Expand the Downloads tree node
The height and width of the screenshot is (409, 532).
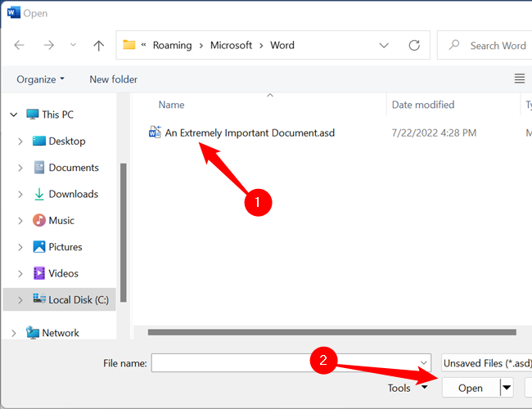[20, 194]
